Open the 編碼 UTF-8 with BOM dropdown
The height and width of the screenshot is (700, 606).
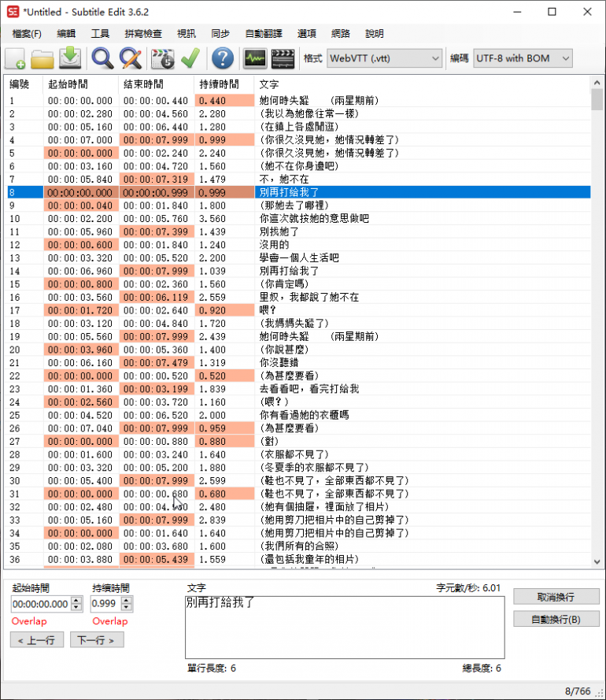point(523,58)
